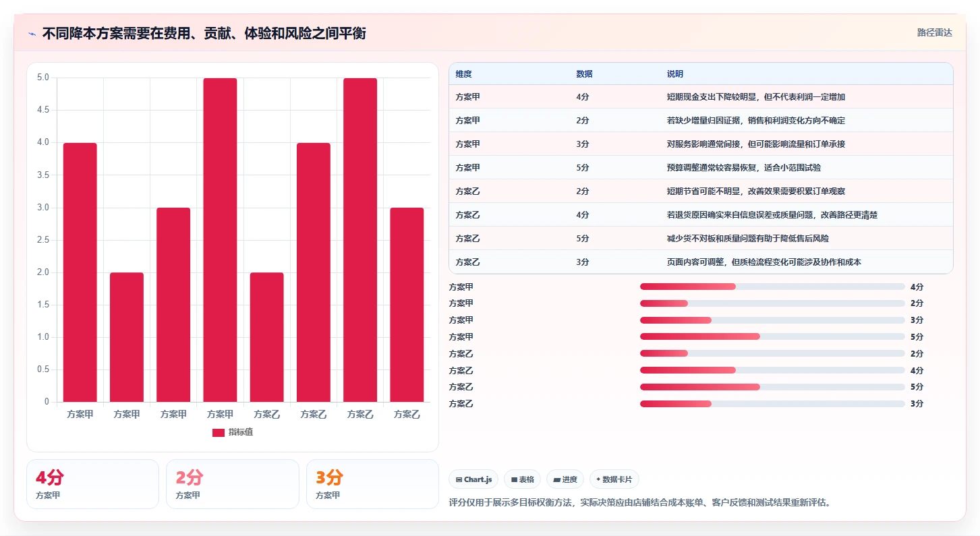This screenshot has height=536, width=980.
Task: Click the 数据卡片 tag chip
Action: point(614,479)
